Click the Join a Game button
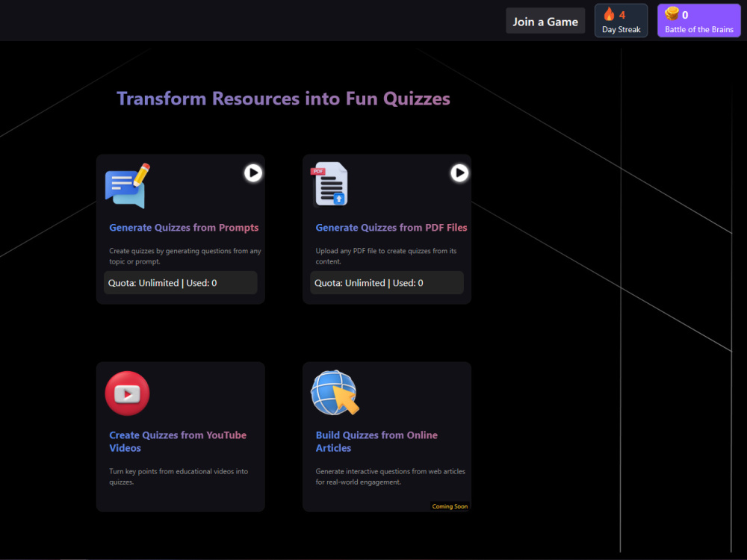This screenshot has width=747, height=560. (x=545, y=21)
